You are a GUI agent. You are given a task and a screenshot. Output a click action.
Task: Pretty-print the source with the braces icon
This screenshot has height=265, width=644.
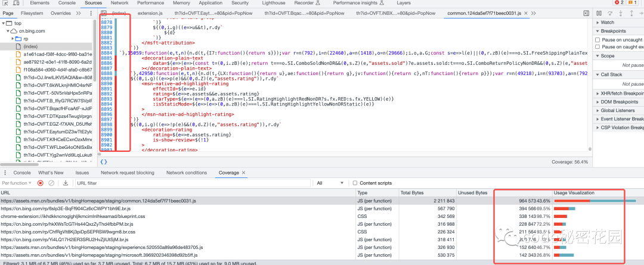[x=104, y=162]
